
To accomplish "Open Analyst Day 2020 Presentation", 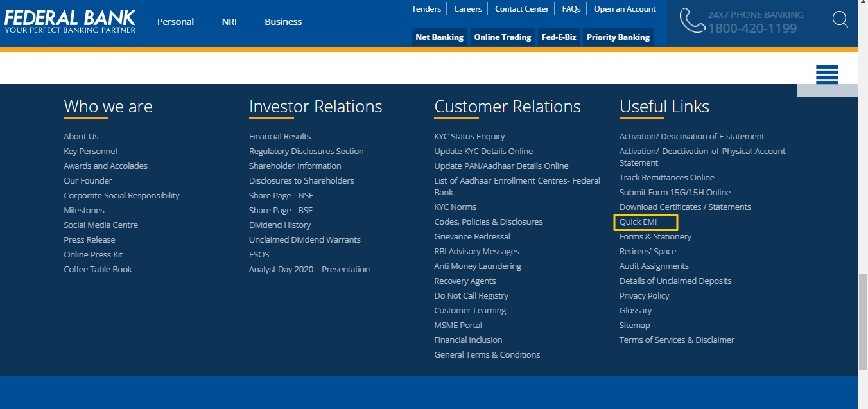I will click(x=309, y=269).
